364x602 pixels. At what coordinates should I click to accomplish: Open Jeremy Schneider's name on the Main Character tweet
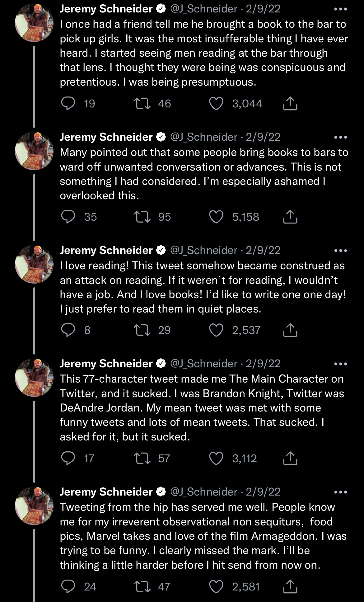click(x=106, y=364)
